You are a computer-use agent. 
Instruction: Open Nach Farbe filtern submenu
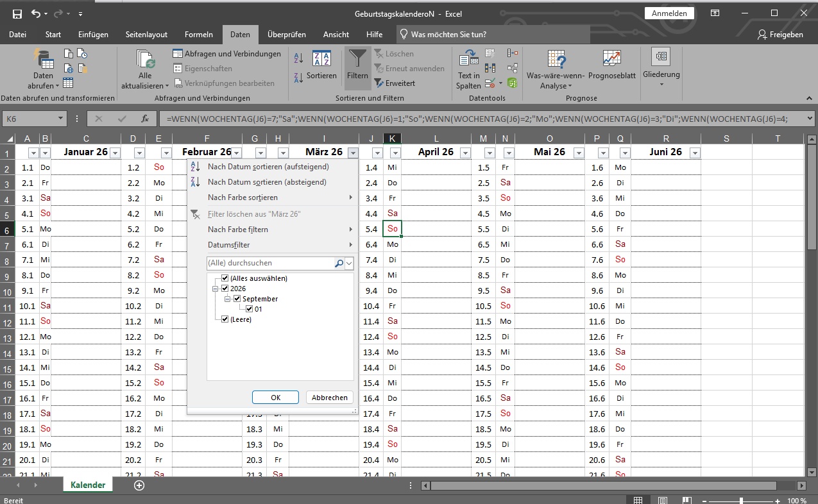click(x=272, y=230)
